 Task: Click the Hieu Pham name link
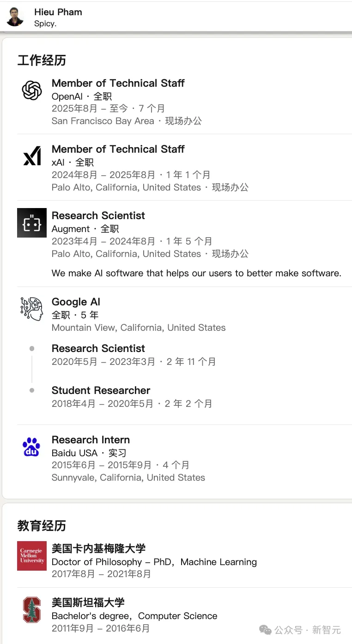(x=58, y=12)
